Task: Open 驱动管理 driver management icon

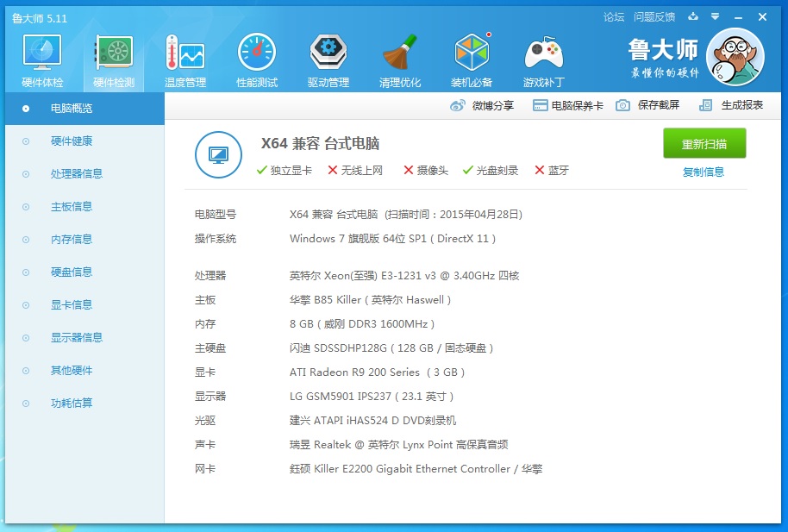Action: pos(328,53)
